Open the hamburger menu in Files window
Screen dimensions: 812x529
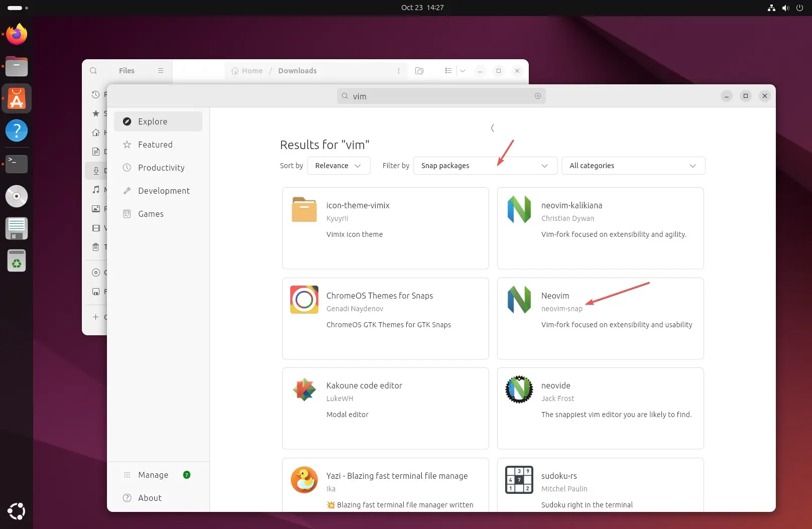pyautogui.click(x=161, y=71)
